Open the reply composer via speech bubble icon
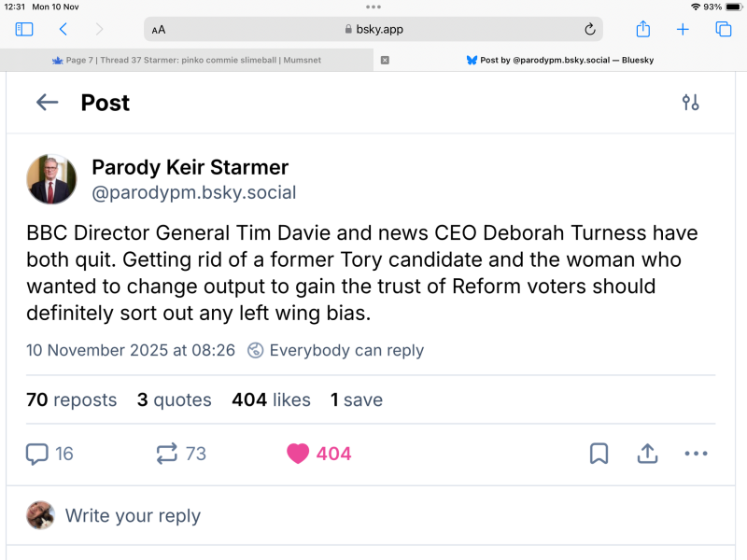Screen dimensions: 747x560 click(x=38, y=454)
